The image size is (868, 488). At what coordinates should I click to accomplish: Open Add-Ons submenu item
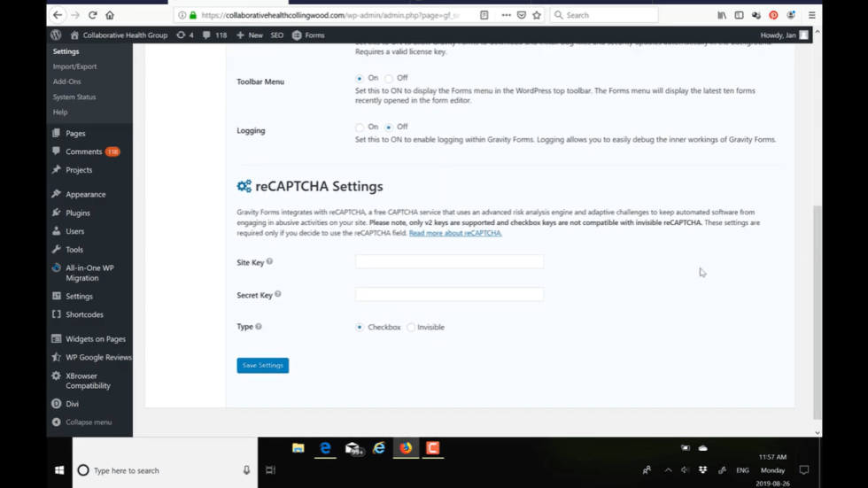point(67,81)
